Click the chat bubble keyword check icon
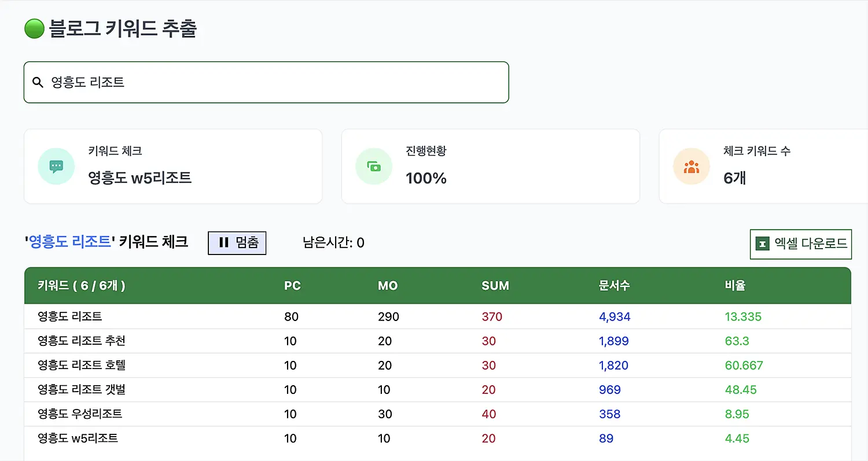Image resolution: width=868 pixels, height=461 pixels. pos(56,167)
